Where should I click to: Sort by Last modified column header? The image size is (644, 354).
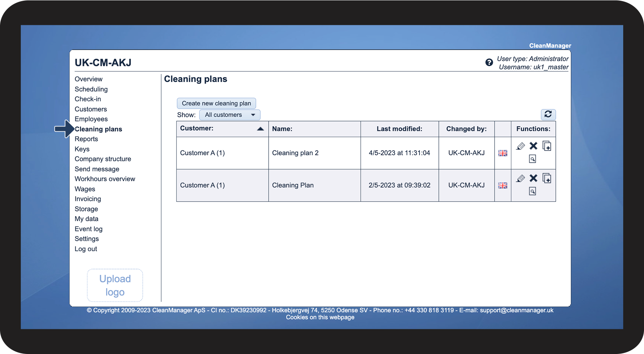pyautogui.click(x=399, y=129)
